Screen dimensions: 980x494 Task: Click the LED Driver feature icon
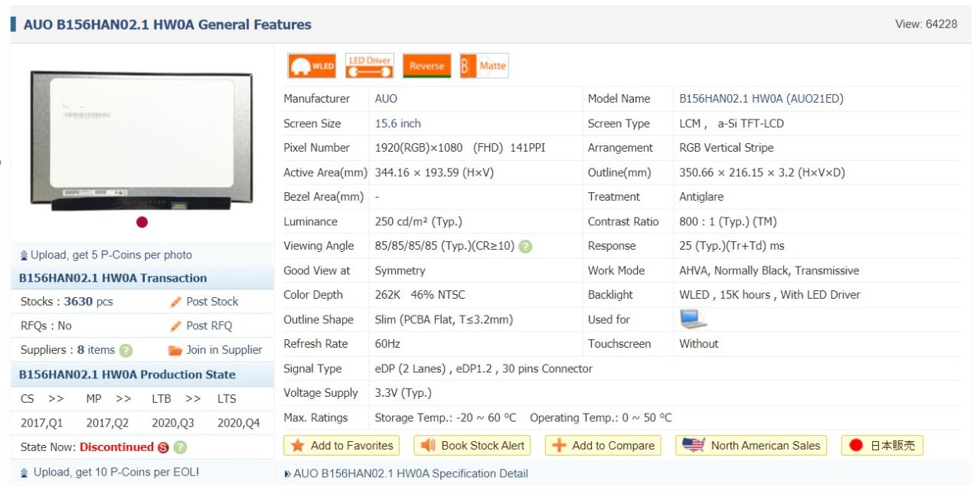tap(370, 66)
